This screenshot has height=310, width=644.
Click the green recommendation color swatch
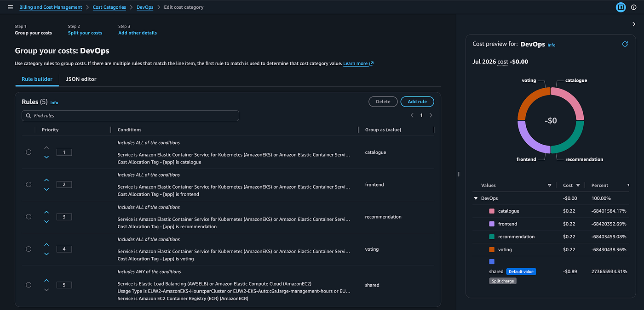[x=492, y=237]
